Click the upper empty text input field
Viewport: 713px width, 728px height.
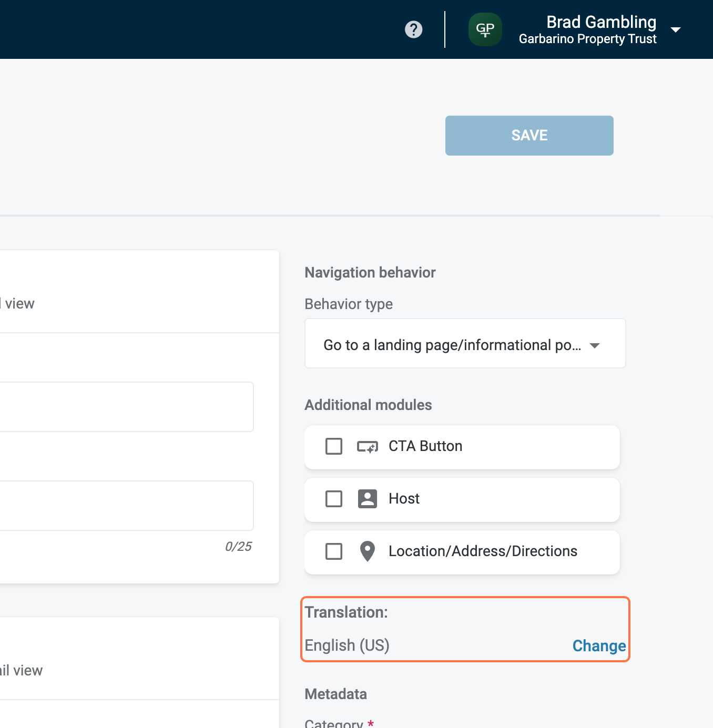tap(126, 407)
